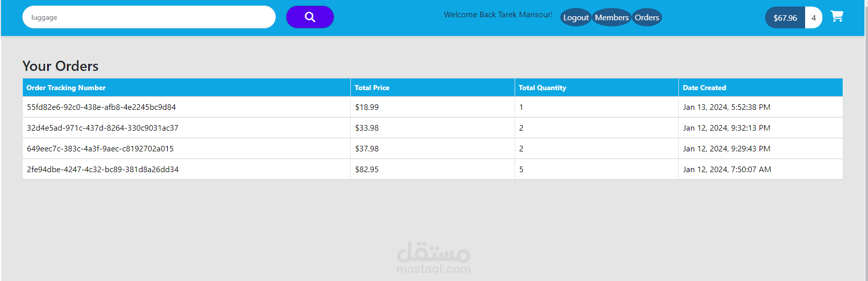Click the luggage search input field

pyautogui.click(x=149, y=17)
